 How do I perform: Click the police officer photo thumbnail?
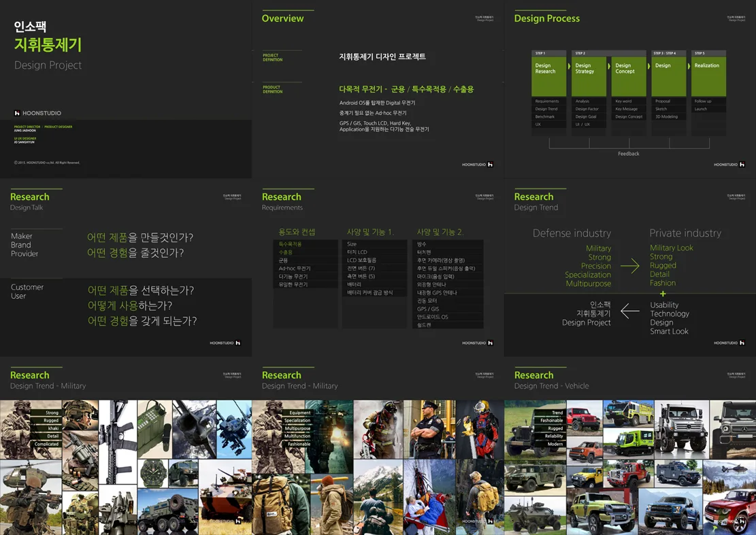click(428, 428)
